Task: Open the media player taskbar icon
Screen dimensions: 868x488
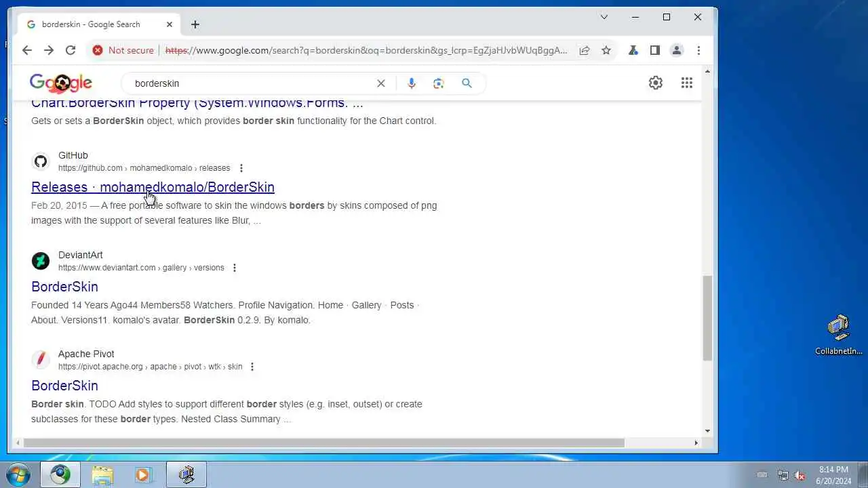Action: point(143,474)
